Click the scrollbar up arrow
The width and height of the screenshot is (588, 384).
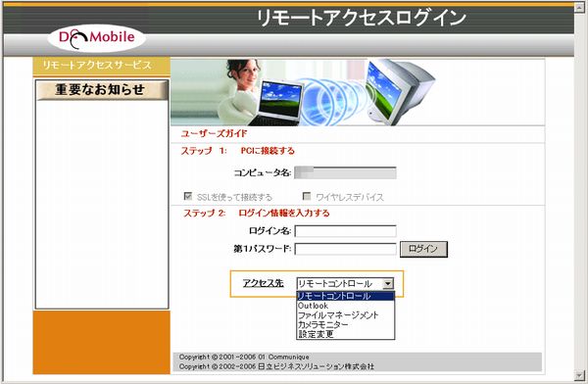(x=579, y=7)
